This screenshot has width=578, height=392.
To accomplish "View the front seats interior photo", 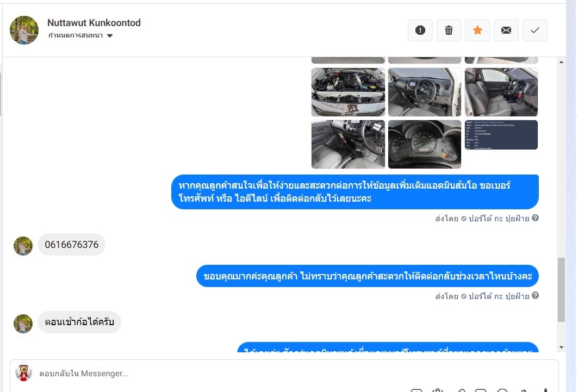I will coord(501,92).
